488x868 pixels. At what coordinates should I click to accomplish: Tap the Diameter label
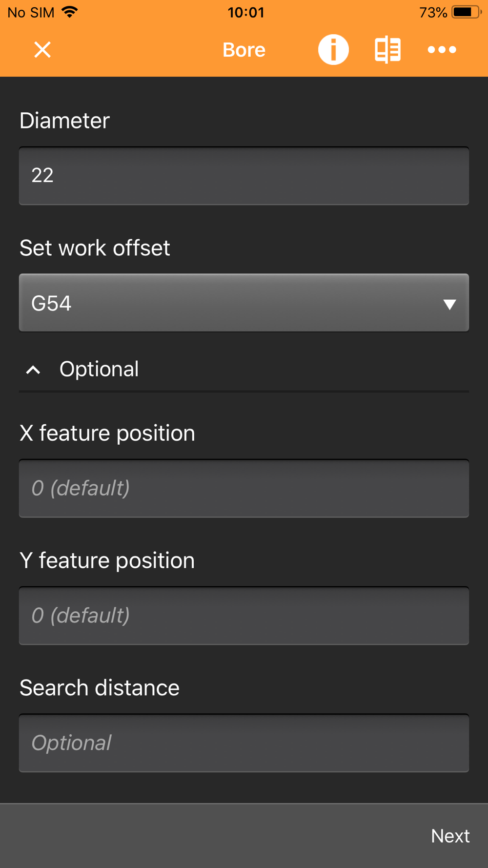(64, 121)
